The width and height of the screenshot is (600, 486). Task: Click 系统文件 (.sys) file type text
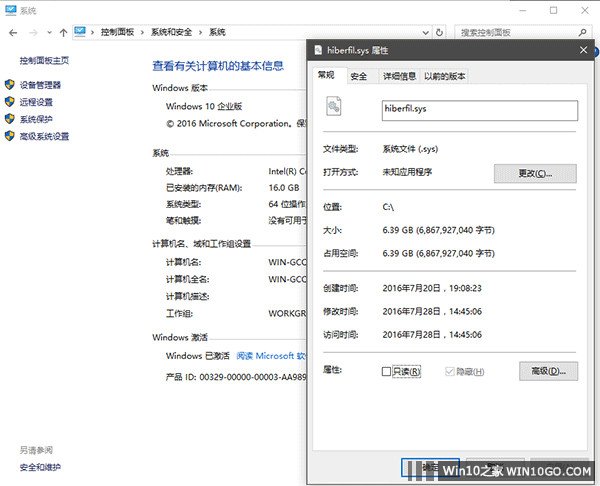[x=410, y=149]
